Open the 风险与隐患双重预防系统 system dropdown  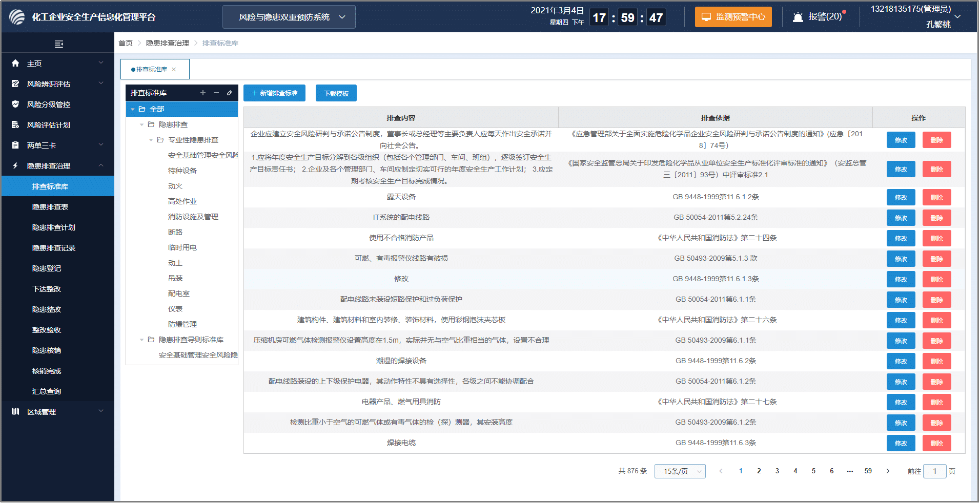[x=289, y=17]
